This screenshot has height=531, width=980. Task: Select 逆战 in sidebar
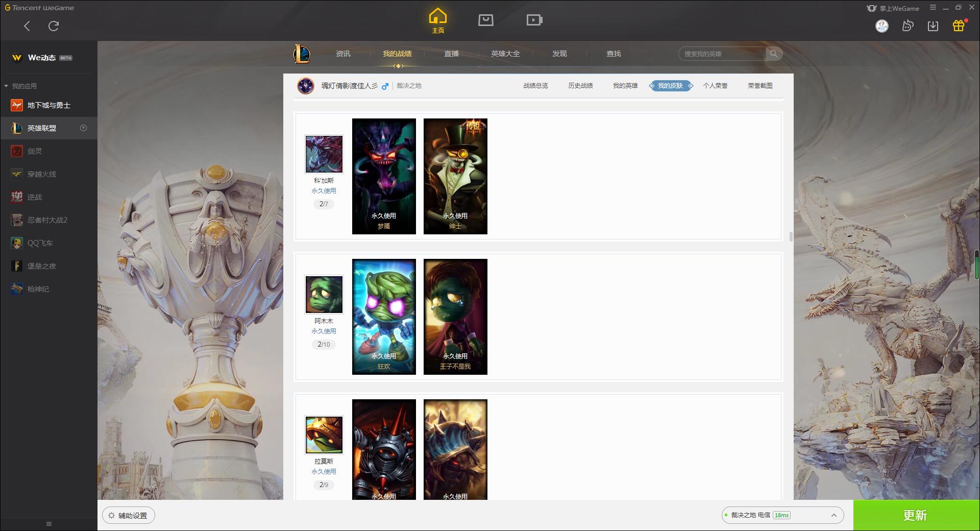pyautogui.click(x=48, y=197)
